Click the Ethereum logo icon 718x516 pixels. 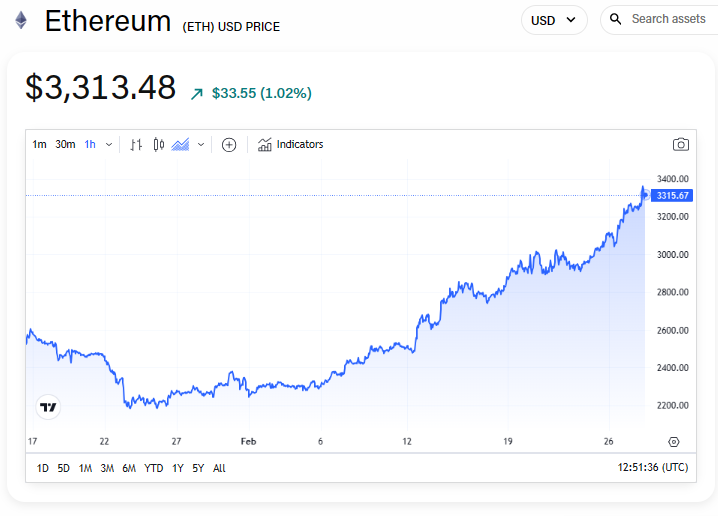20,20
